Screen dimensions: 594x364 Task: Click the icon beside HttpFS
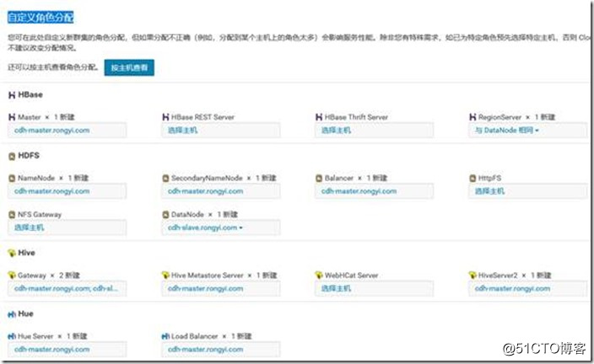point(472,179)
